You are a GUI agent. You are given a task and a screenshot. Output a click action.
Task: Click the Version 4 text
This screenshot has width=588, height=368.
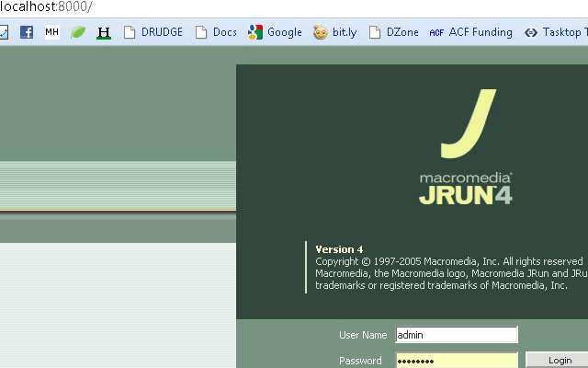coord(339,249)
